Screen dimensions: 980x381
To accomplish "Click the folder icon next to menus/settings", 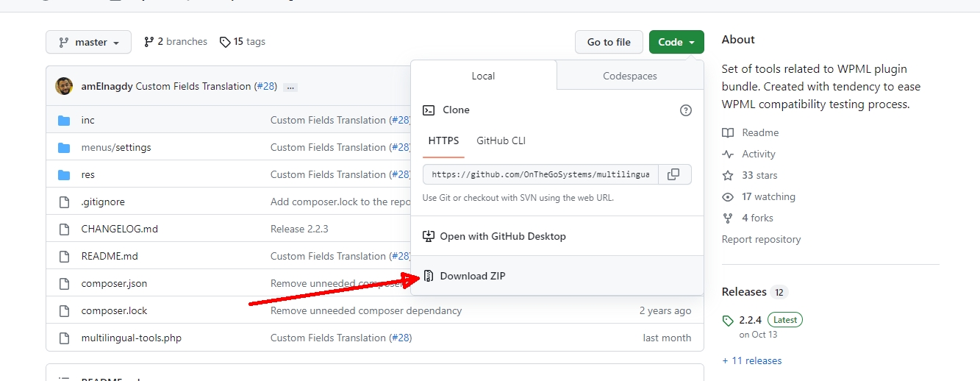I will (x=64, y=147).
